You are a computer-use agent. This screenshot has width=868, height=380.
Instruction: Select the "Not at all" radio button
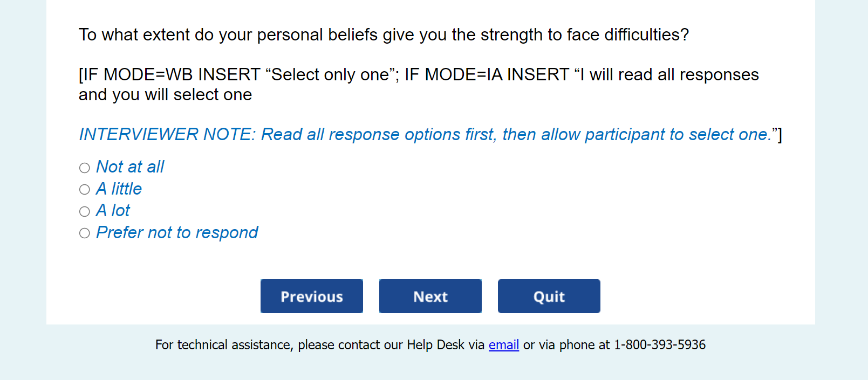[85, 168]
